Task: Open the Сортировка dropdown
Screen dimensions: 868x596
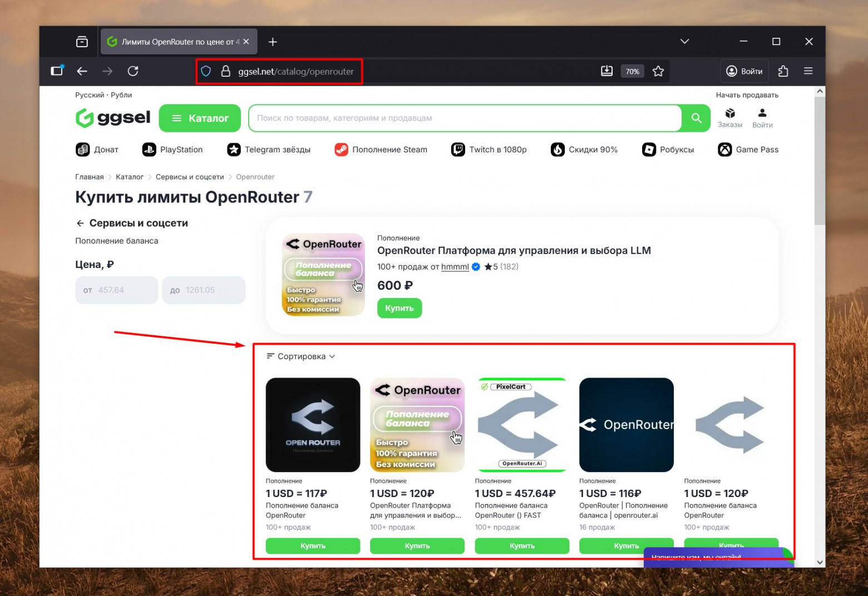Action: click(x=300, y=356)
